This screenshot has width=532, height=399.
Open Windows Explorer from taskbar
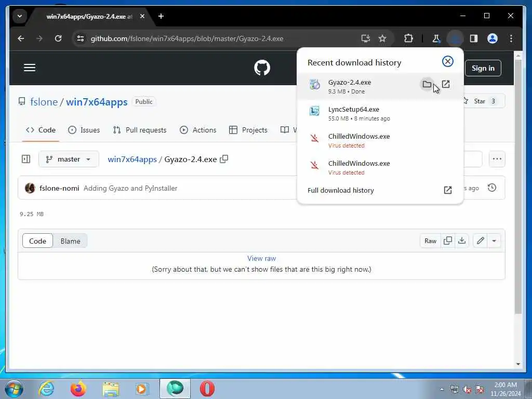[x=111, y=389]
